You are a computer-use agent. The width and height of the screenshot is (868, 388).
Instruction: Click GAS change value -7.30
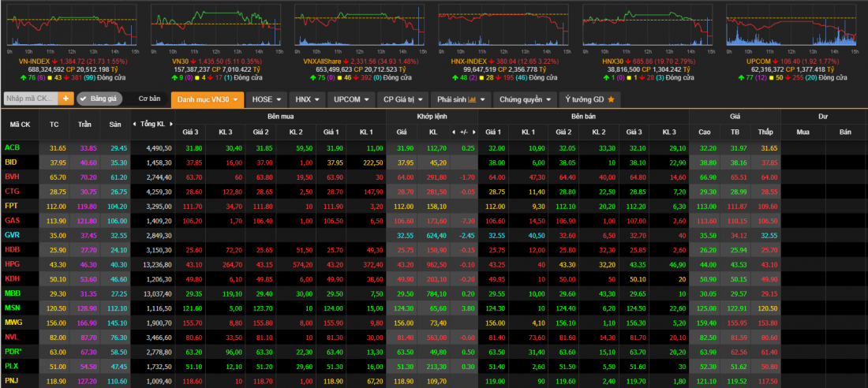click(466, 220)
